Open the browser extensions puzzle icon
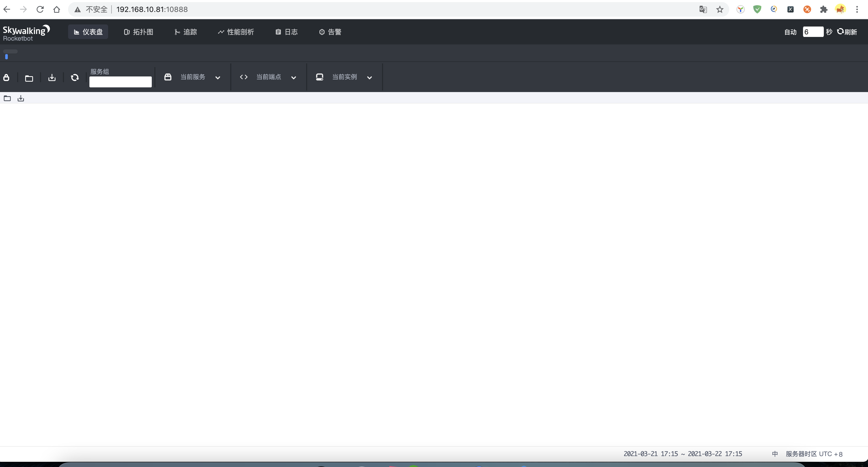 824,9
